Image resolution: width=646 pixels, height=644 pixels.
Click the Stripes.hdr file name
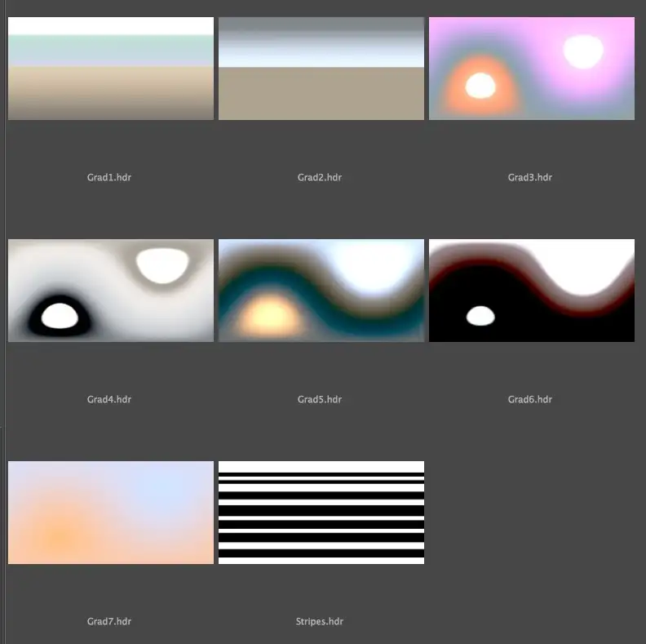320,622
